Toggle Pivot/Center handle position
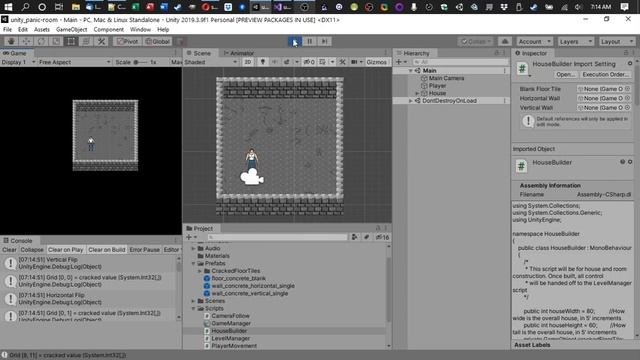The image size is (640, 360). [x=127, y=41]
